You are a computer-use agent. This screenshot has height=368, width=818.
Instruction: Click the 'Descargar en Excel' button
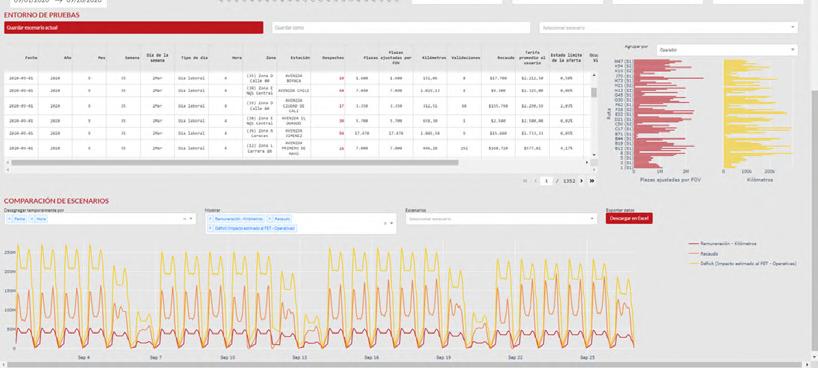629,218
